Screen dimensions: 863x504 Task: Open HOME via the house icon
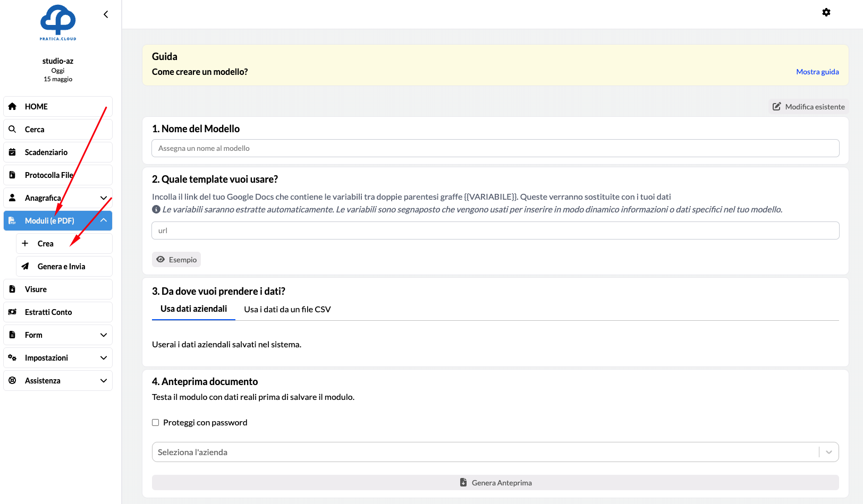12,106
